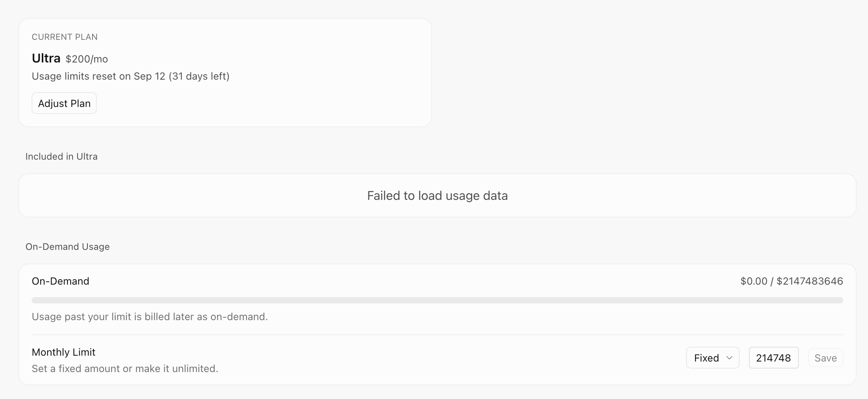Click the Monthly Limit label

click(x=64, y=352)
